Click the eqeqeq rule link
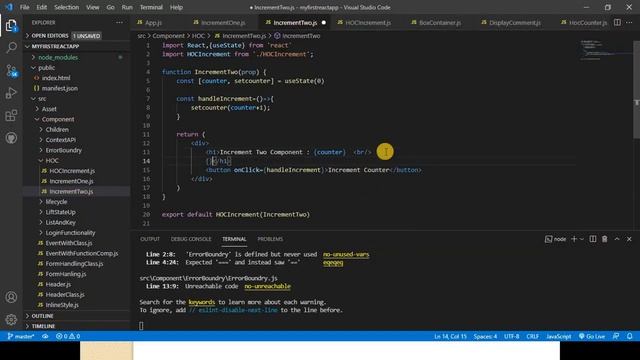The height and width of the screenshot is (360, 640). tap(333, 262)
